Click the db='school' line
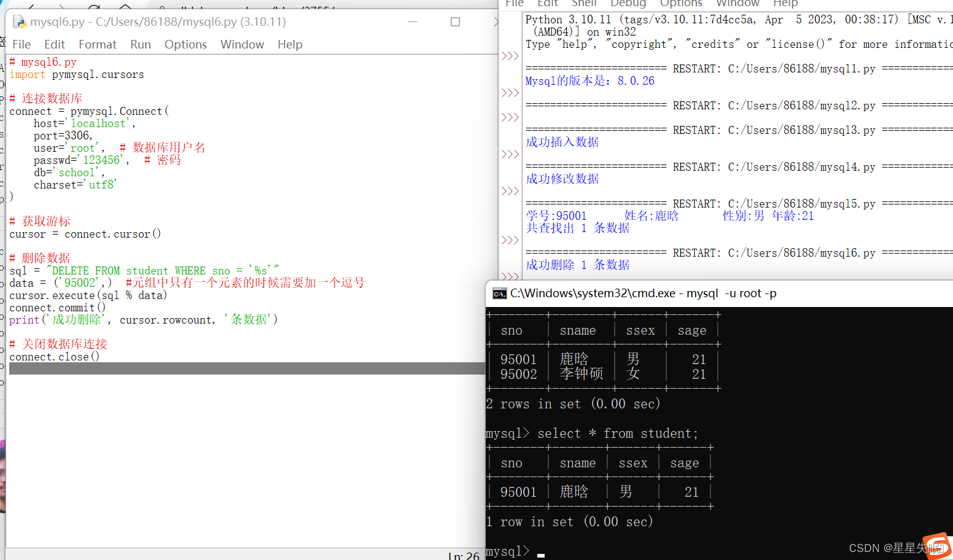 (x=69, y=173)
